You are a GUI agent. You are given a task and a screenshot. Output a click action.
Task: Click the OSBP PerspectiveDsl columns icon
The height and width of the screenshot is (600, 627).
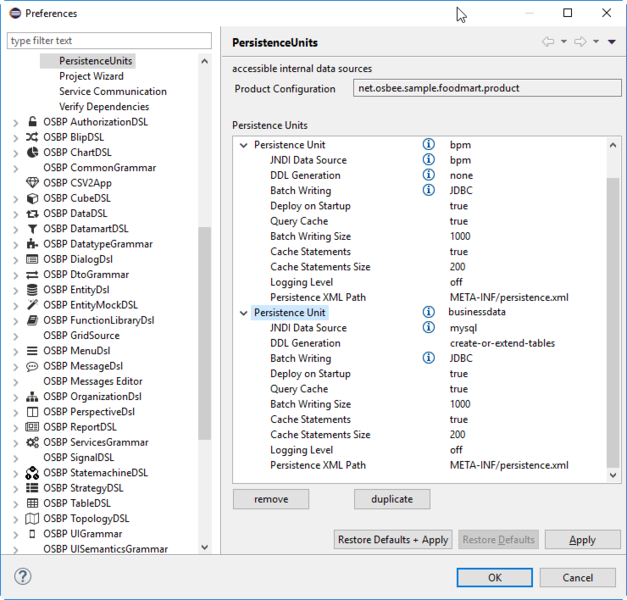(x=32, y=412)
